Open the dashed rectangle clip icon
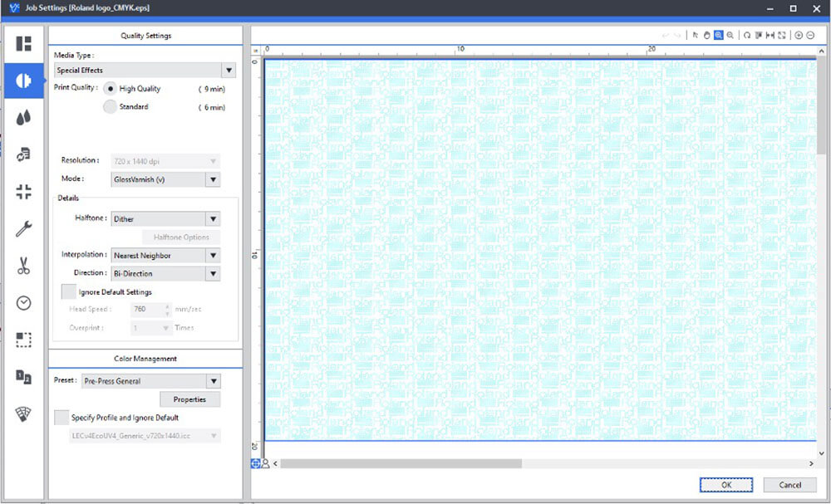 click(x=23, y=340)
